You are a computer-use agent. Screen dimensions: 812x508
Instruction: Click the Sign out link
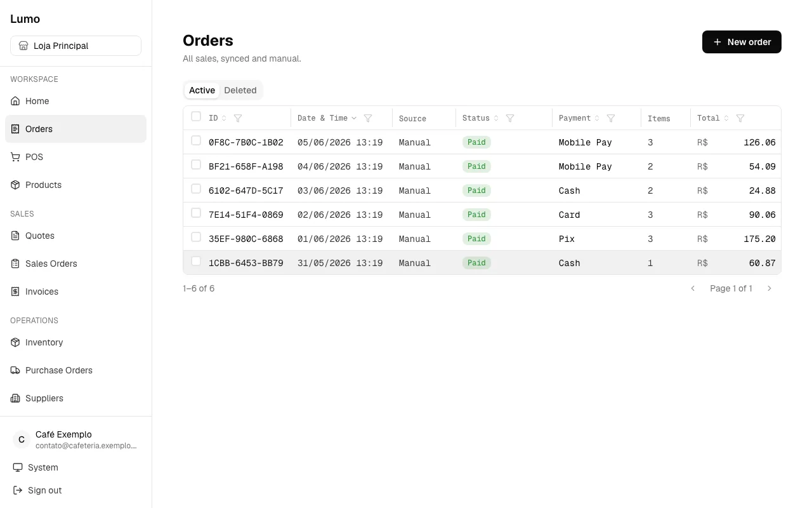click(x=75, y=490)
